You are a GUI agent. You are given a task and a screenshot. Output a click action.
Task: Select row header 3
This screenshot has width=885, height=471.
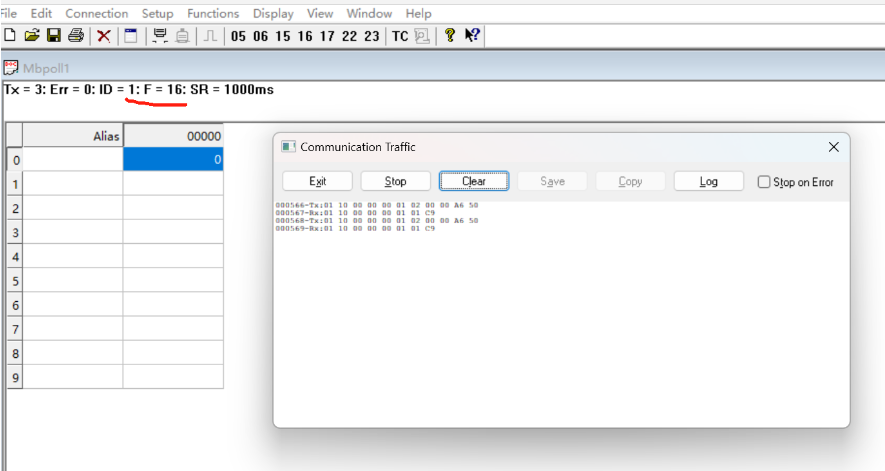[x=15, y=232]
